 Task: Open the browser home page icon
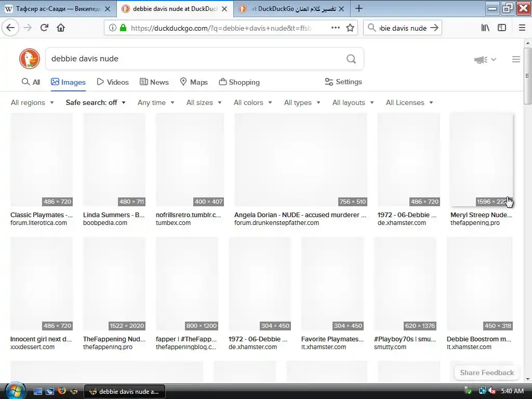(61, 28)
